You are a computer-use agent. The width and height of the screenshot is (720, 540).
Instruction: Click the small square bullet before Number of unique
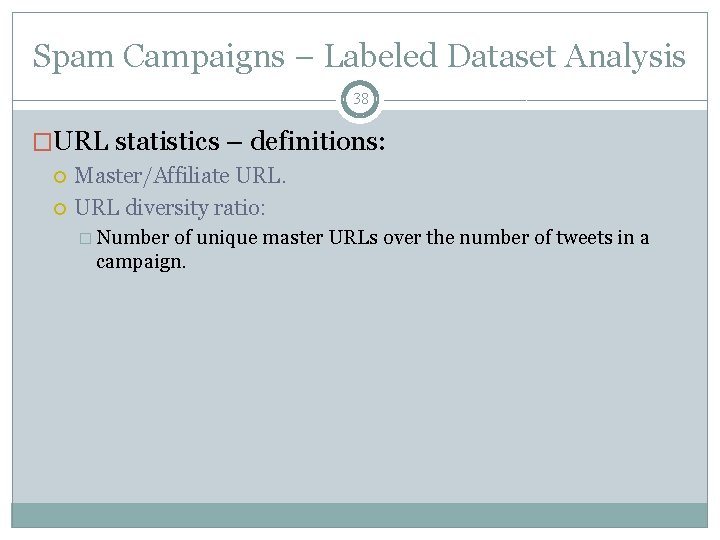point(85,238)
